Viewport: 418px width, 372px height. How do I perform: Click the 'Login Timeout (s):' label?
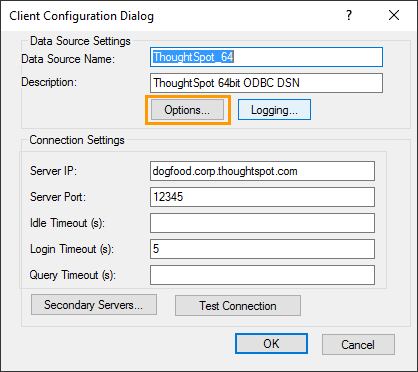click(x=72, y=249)
